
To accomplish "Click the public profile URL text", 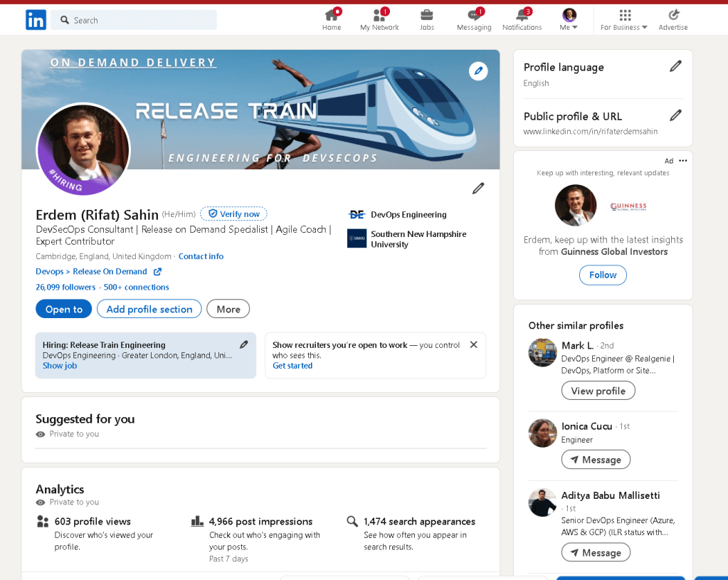I will [x=590, y=132].
